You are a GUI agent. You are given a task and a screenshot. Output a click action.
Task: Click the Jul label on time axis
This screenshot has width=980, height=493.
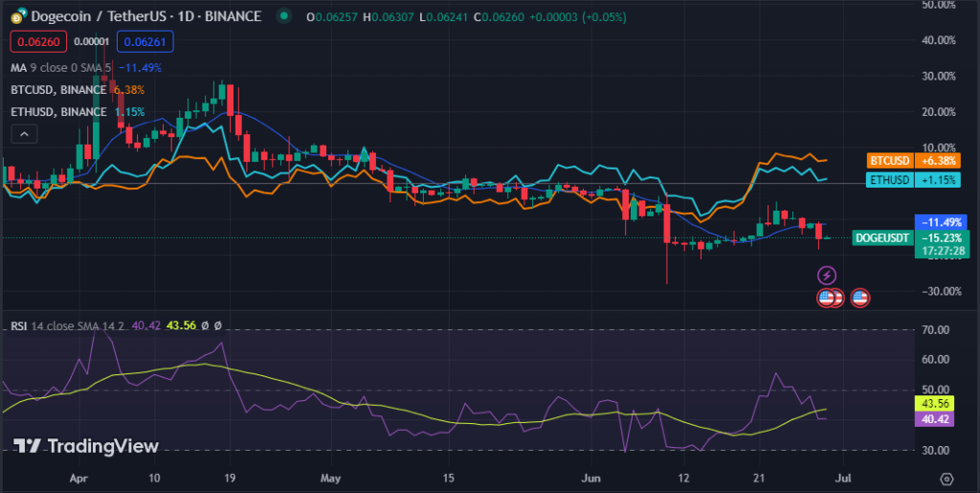pyautogui.click(x=844, y=479)
